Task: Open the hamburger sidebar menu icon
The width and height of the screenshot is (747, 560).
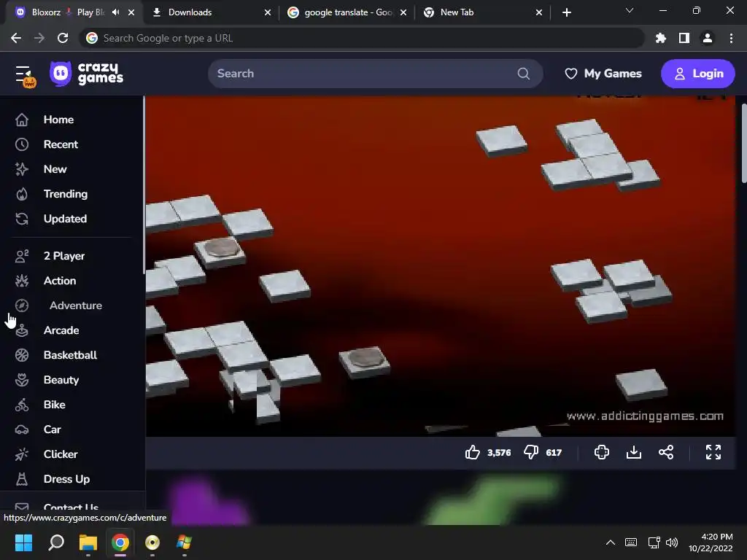Action: pyautogui.click(x=25, y=75)
